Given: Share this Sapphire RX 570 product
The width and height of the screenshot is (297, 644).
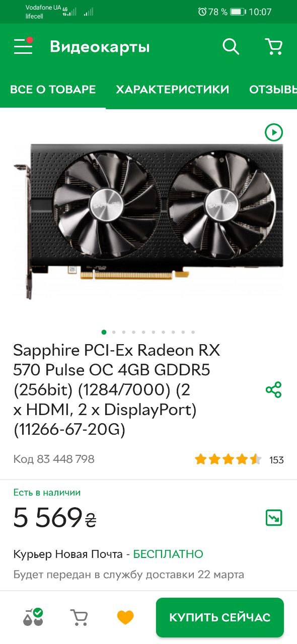Looking at the screenshot, I should (273, 390).
